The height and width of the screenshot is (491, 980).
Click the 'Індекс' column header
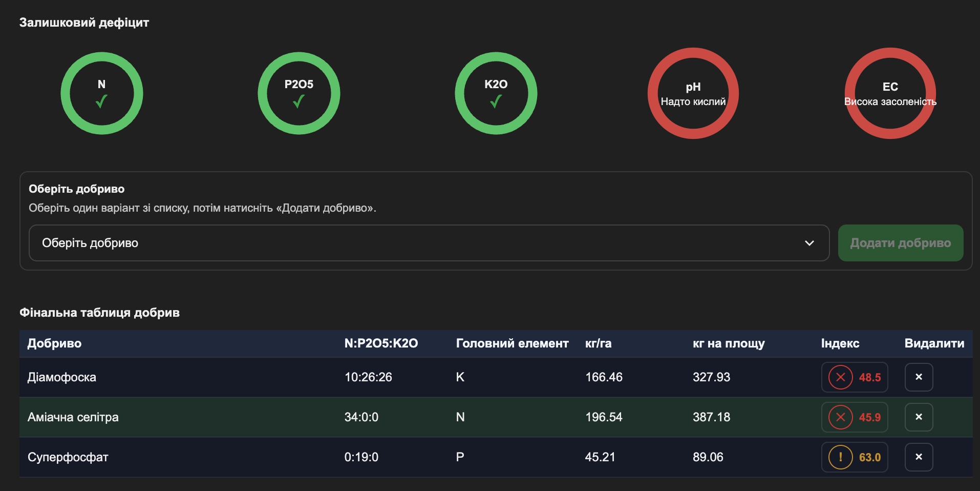click(840, 343)
